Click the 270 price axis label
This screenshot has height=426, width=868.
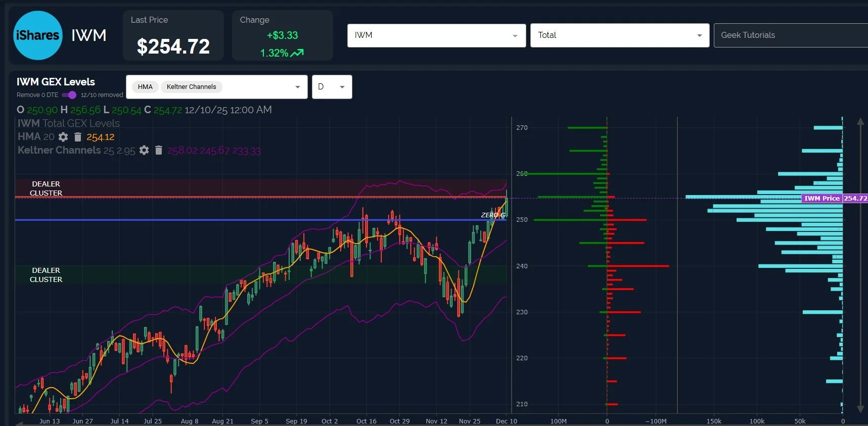click(x=522, y=128)
